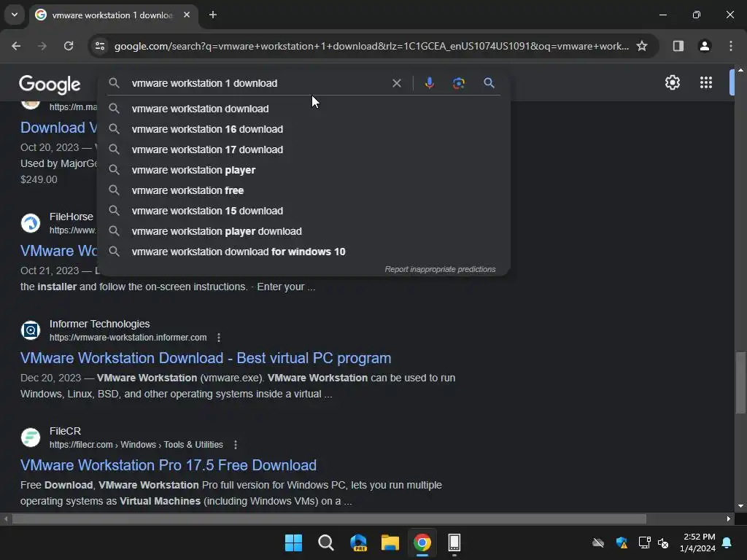Start voice search with the microphone
Screen dimensions: 747x560
pyautogui.click(x=429, y=83)
